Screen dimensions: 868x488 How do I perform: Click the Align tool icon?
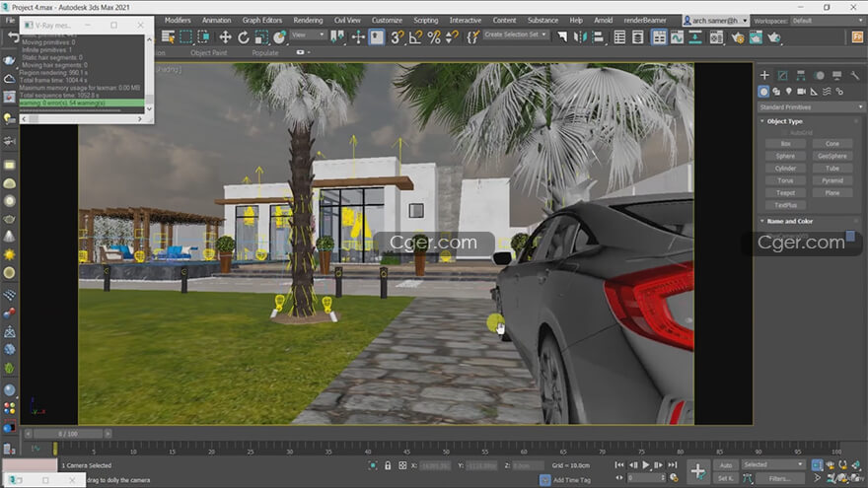coord(598,37)
